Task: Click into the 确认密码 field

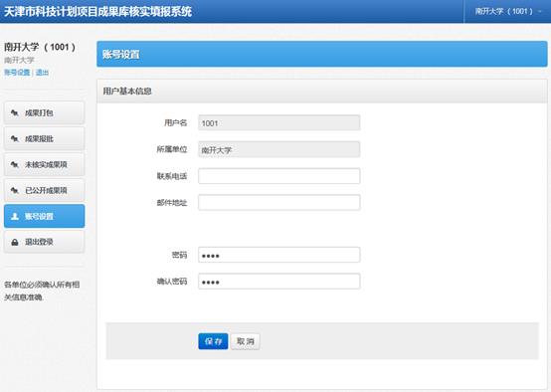Action: (279, 282)
